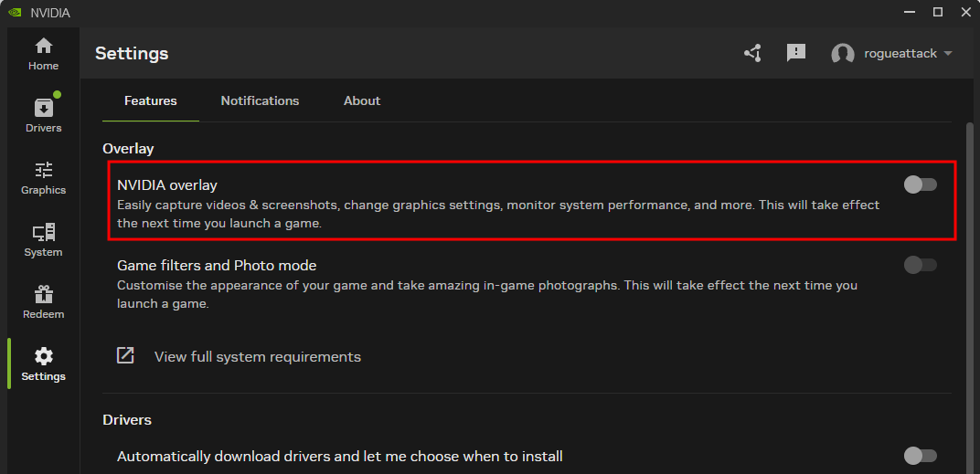This screenshot has height=474, width=980.
Task: Switch to the About tab
Action: [x=362, y=100]
